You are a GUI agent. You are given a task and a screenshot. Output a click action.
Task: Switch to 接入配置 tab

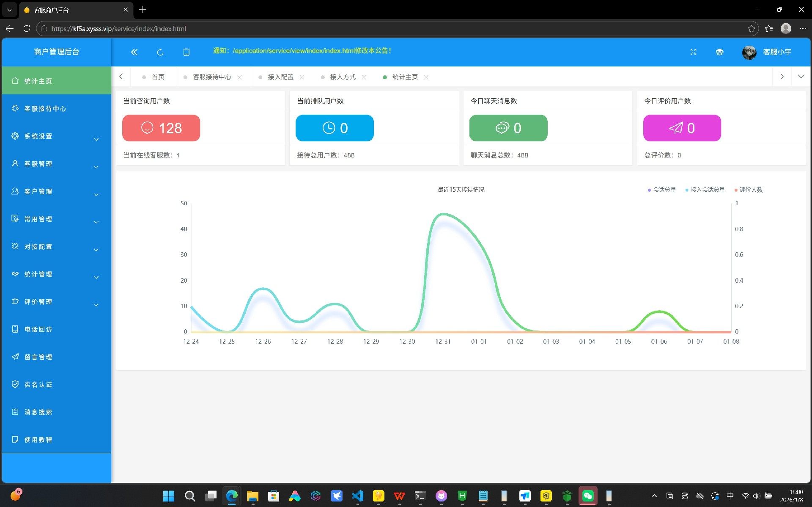click(280, 77)
